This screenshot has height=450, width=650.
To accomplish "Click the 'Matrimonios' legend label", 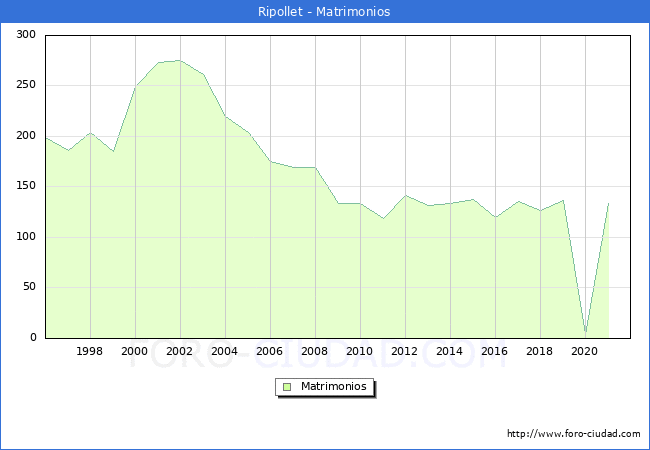I will click(x=334, y=386).
